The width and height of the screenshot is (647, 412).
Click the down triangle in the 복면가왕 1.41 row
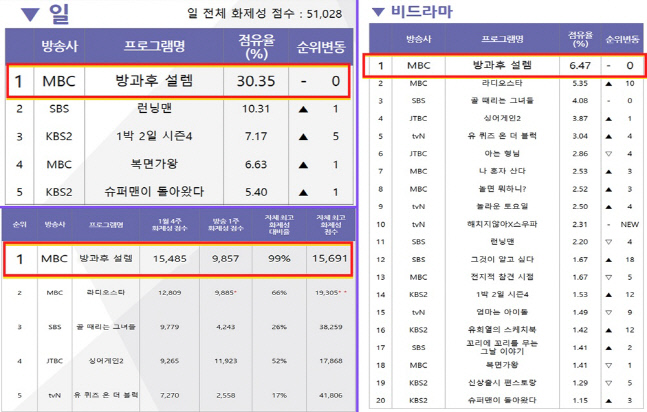pos(609,365)
